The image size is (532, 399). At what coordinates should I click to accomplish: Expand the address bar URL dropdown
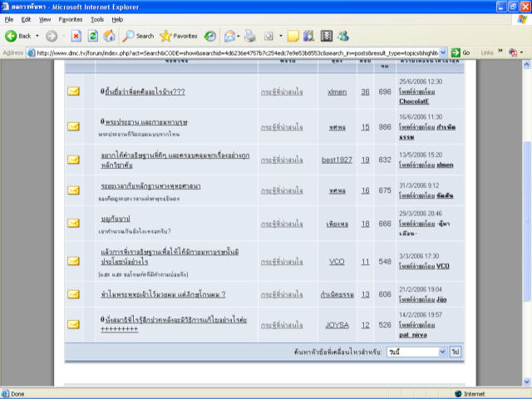442,52
